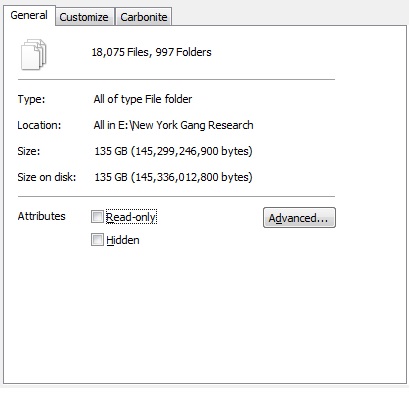Screen dimensions: 410x393
Task: Click the Size on disk: label
Action: (x=47, y=177)
